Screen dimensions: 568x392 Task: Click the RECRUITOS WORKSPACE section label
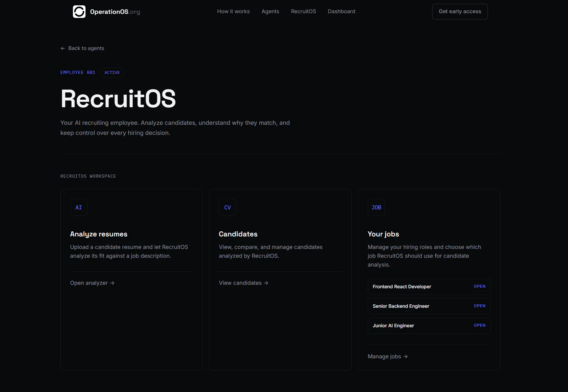(x=88, y=176)
